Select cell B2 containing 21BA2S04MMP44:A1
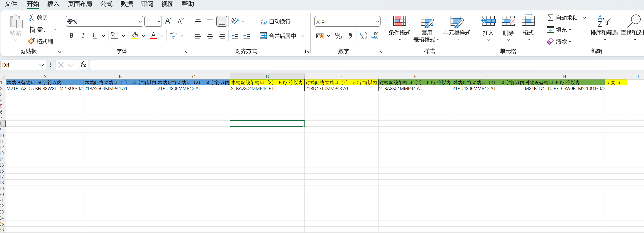Image resolution: width=644 pixels, height=233 pixels. click(120, 89)
